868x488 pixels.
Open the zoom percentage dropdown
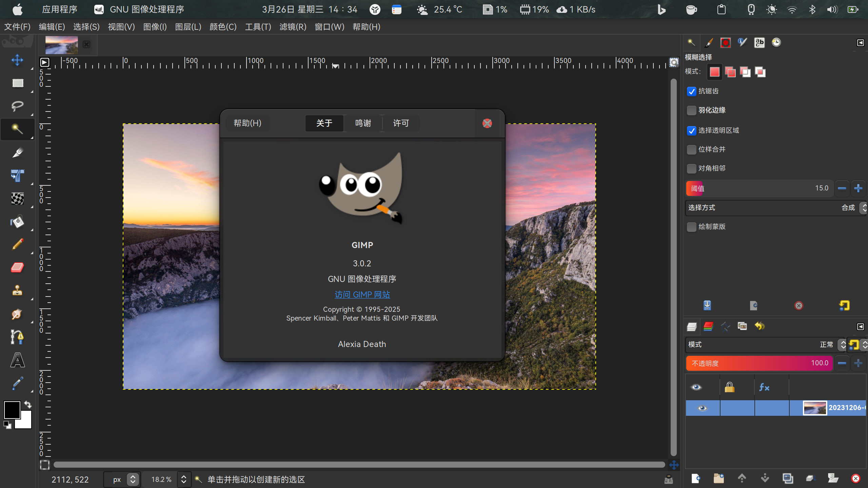[183, 480]
